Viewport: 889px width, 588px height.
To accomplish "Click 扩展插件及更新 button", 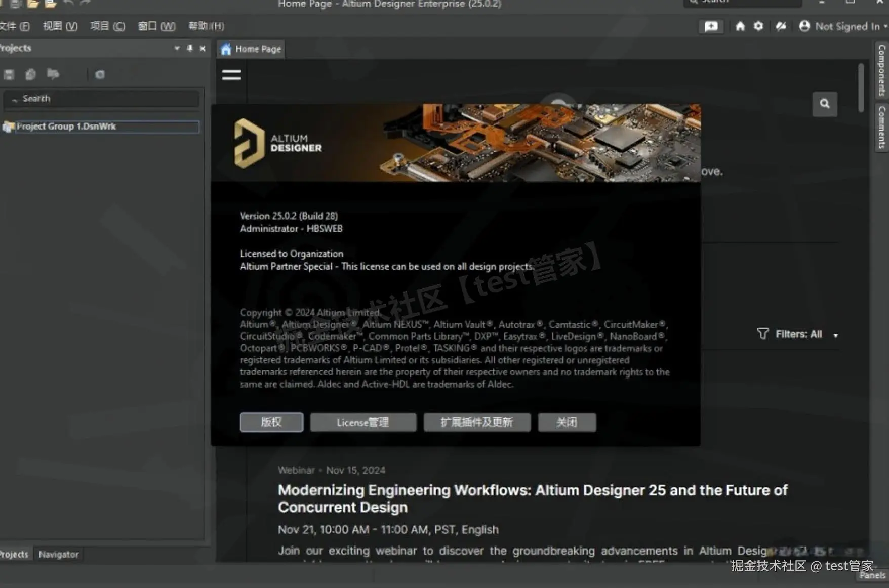I will [x=476, y=422].
